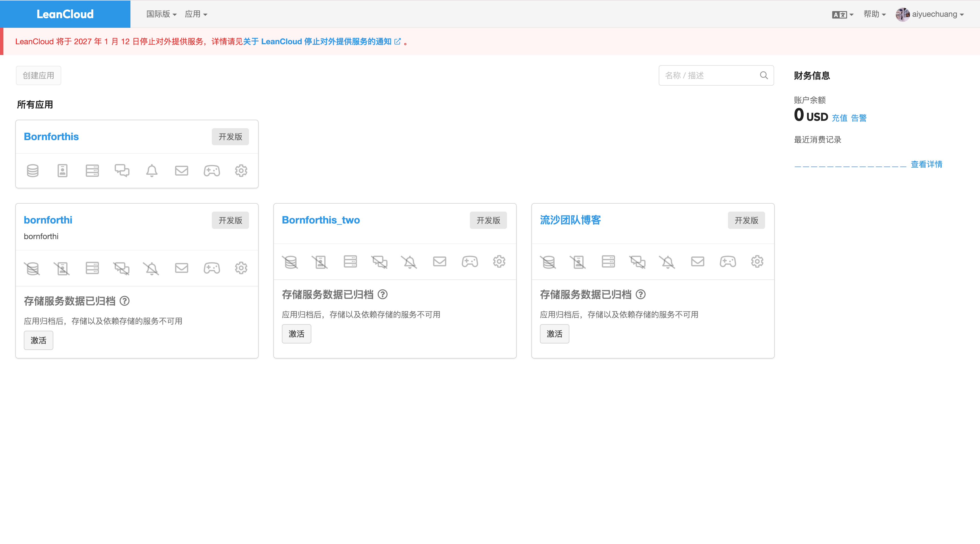Open the 告警 balance alert link

coord(859,118)
